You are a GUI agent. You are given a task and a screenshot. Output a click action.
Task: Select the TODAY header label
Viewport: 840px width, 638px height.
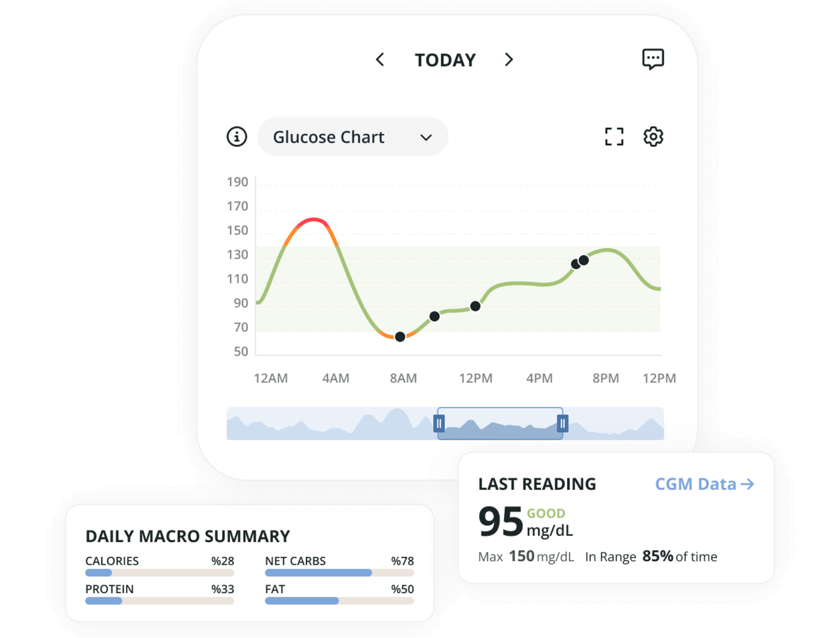point(445,60)
